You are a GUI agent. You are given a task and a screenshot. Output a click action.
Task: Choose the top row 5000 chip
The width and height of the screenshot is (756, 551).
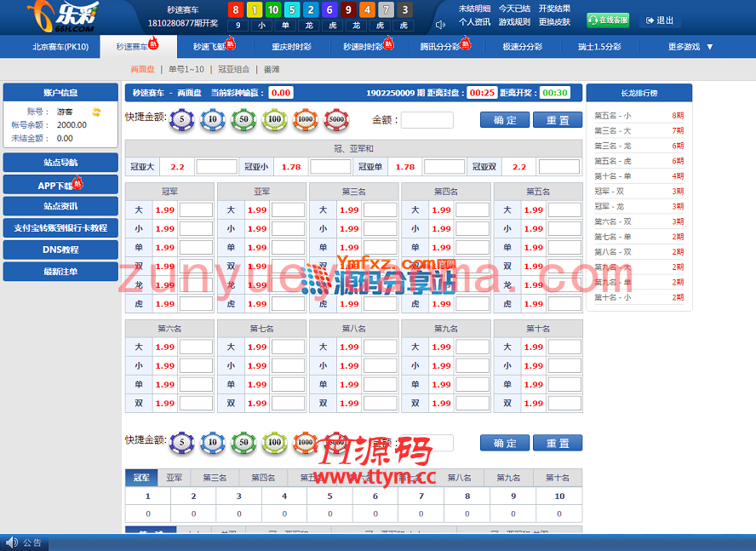pyautogui.click(x=336, y=120)
